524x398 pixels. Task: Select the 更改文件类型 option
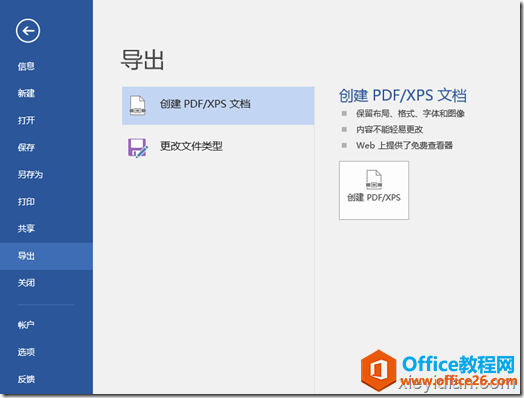click(218, 146)
